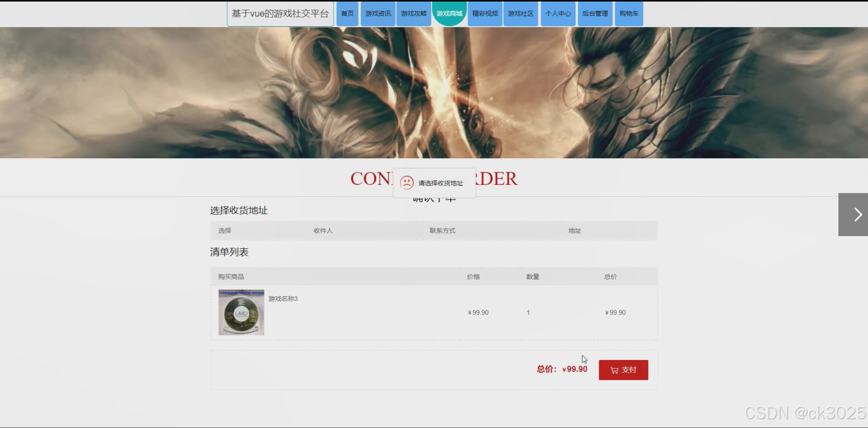Click the 选择收货地址 section heading
The image size is (868, 428).
239,210
